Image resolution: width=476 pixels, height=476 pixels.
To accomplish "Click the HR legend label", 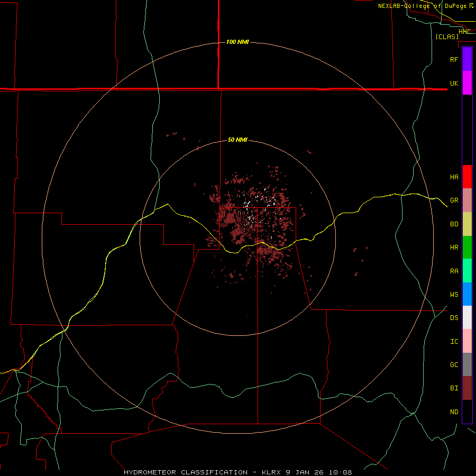I will tap(454, 248).
